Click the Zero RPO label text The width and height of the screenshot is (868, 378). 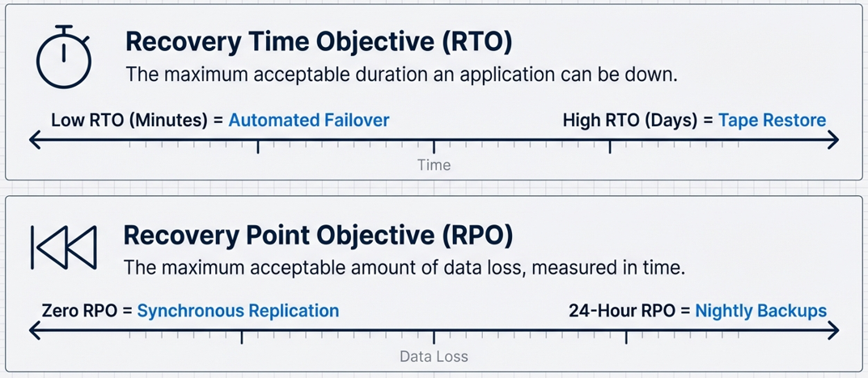(x=78, y=311)
